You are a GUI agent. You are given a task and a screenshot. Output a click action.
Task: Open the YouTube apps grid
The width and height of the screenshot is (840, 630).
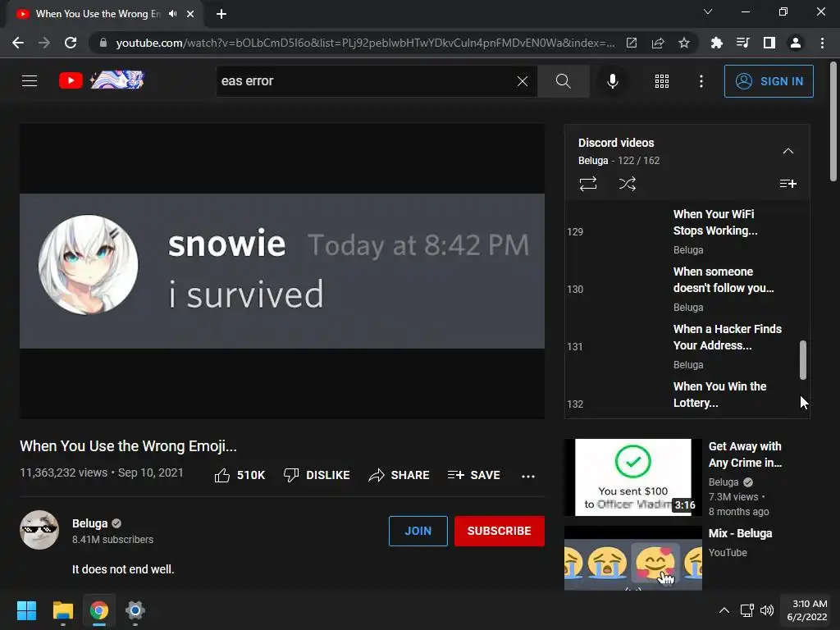662,81
